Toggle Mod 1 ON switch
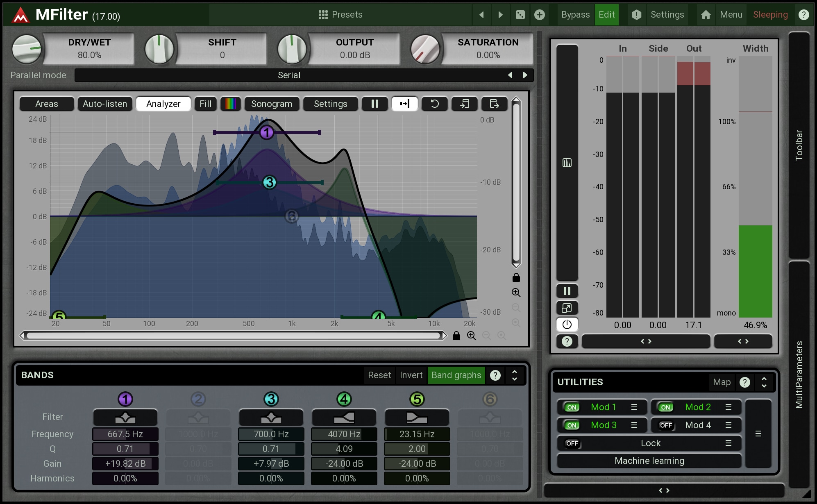817x504 pixels. point(572,407)
